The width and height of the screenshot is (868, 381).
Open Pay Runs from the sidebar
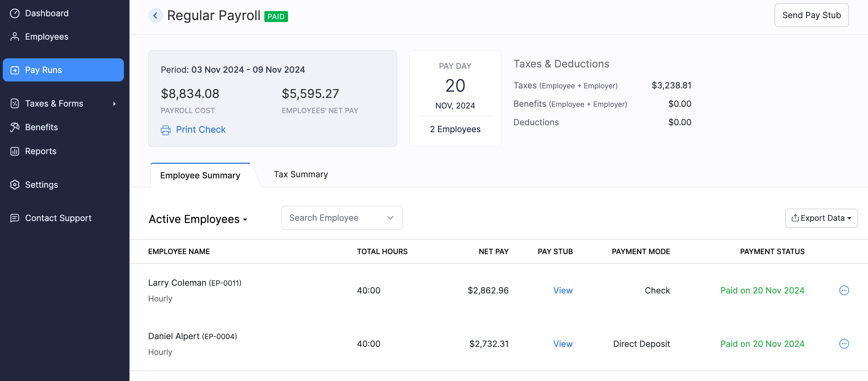pyautogui.click(x=43, y=70)
